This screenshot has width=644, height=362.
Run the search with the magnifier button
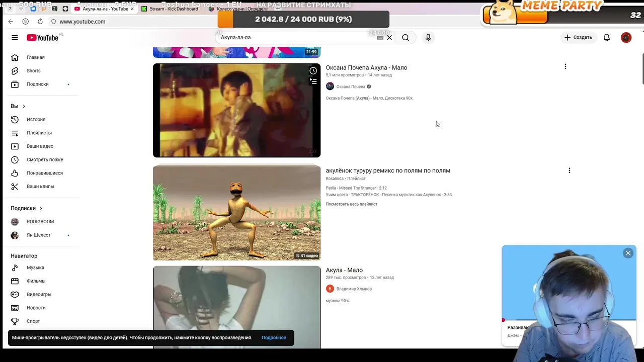click(406, 38)
